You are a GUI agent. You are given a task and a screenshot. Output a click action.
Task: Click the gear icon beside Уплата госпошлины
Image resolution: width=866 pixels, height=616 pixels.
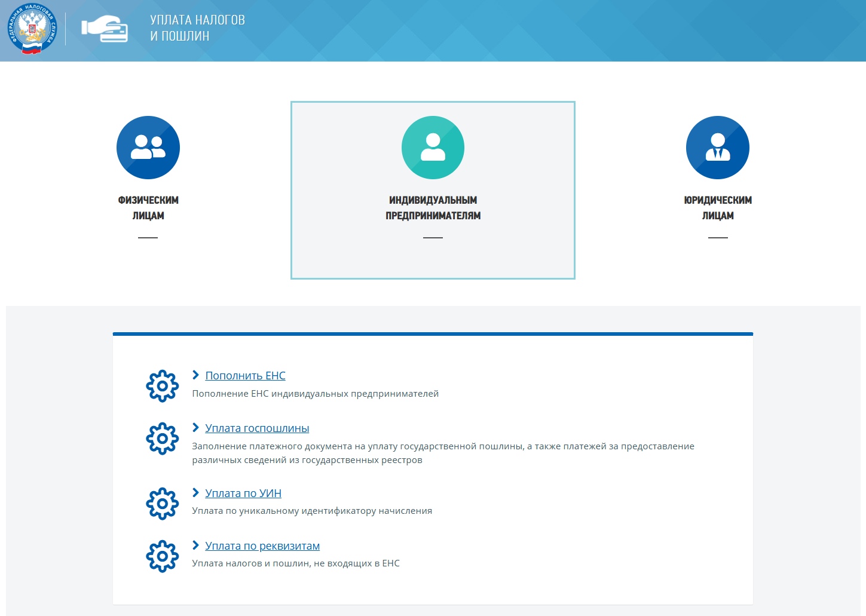pyautogui.click(x=163, y=439)
